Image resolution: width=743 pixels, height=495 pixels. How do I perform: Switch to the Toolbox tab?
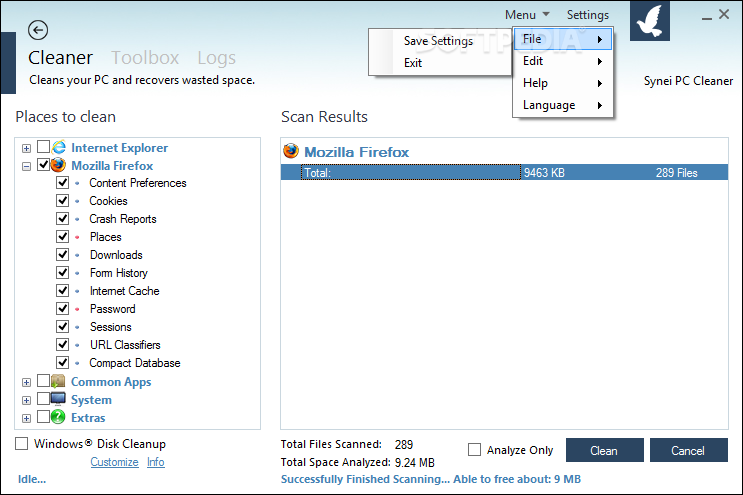pos(145,58)
